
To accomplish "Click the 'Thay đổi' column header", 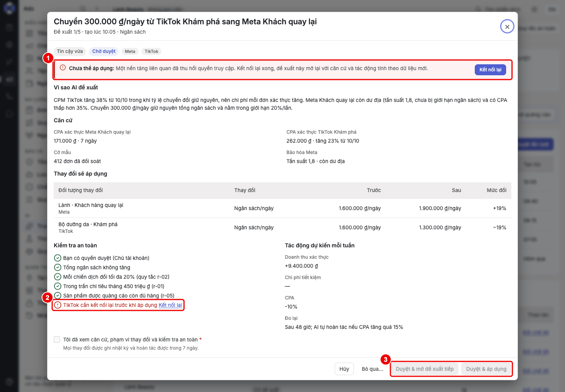I will click(245, 190).
